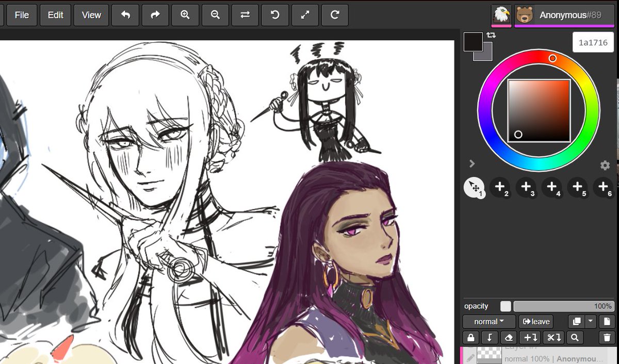Zoom in using the magnifier plus icon

[x=185, y=15]
